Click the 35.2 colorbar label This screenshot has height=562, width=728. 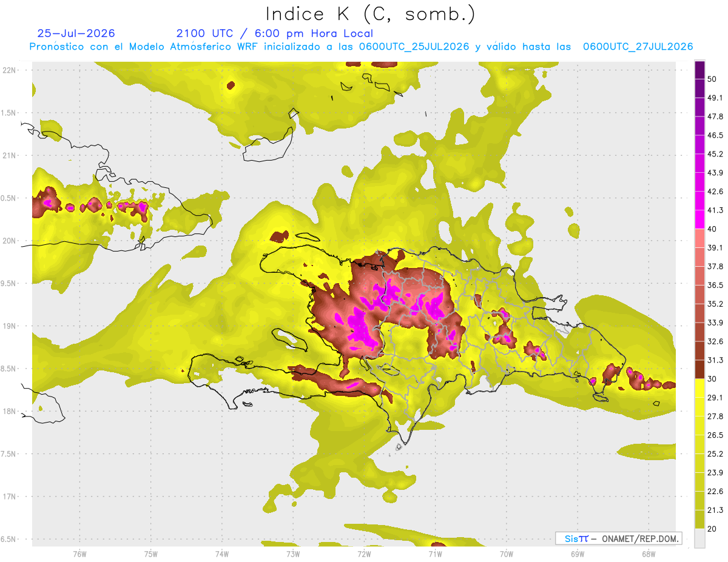click(715, 304)
